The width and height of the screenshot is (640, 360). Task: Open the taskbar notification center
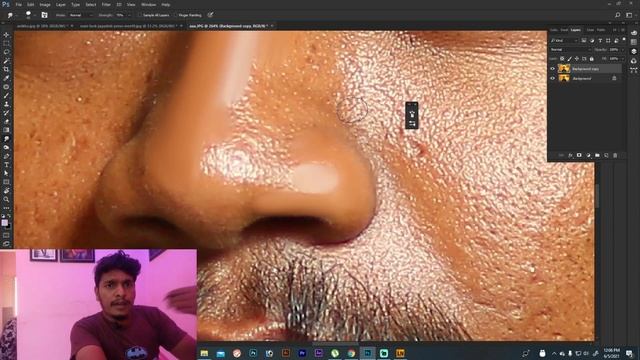(630, 353)
